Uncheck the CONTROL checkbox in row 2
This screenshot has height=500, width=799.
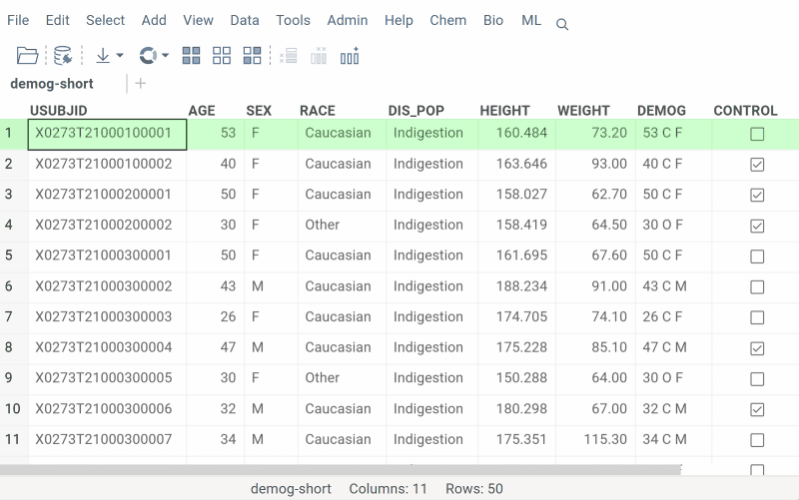pyautogui.click(x=757, y=164)
